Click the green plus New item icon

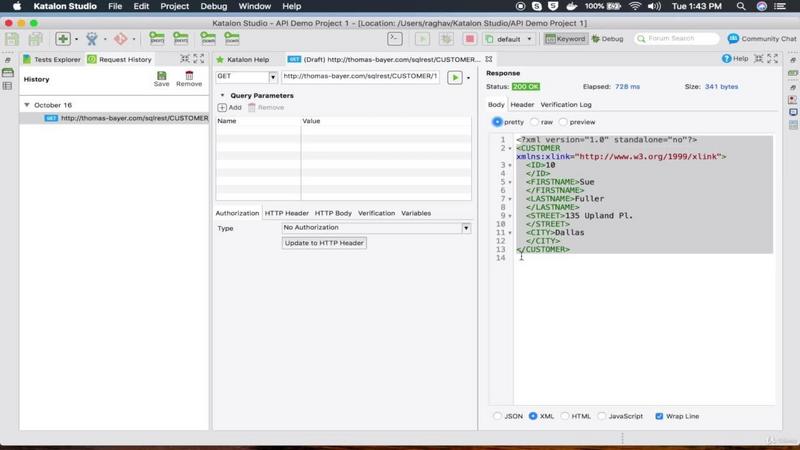coord(63,39)
